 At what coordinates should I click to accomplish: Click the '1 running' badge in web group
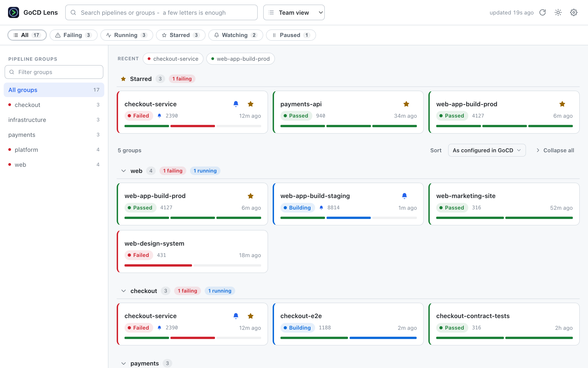205,171
